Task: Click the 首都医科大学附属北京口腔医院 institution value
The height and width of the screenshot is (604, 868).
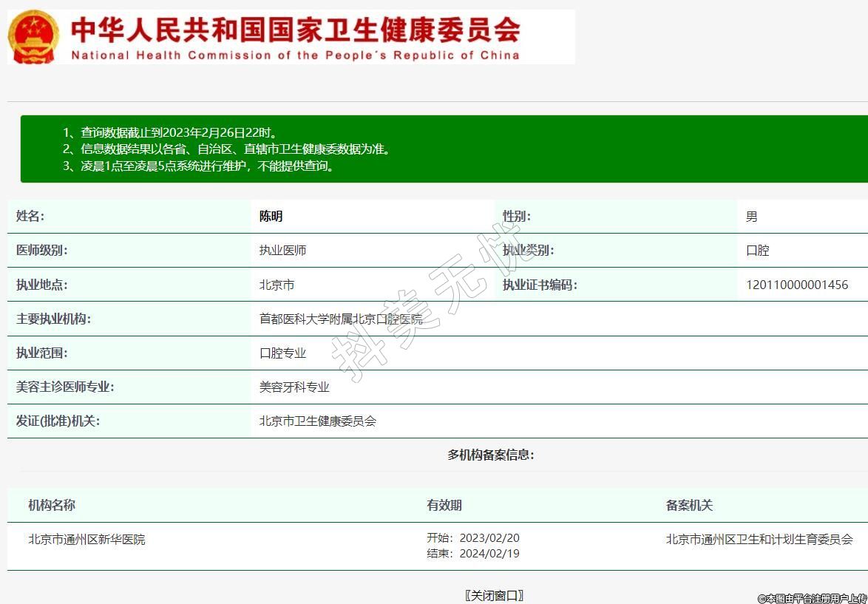Action: [341, 319]
